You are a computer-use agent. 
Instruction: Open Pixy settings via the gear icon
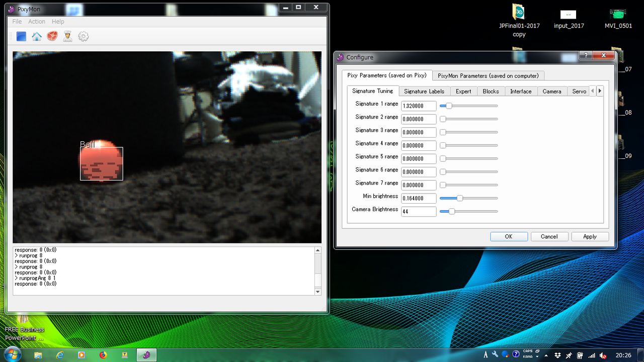tap(84, 36)
